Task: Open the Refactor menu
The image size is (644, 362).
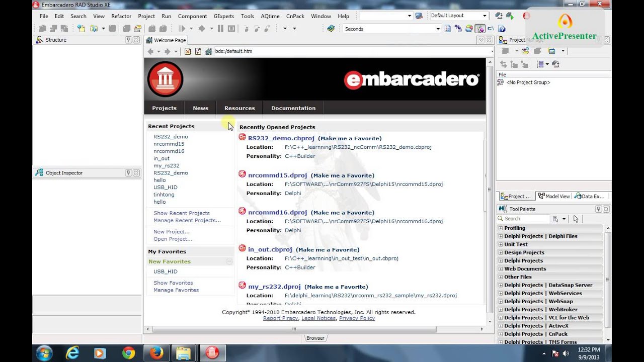Action: pyautogui.click(x=121, y=16)
